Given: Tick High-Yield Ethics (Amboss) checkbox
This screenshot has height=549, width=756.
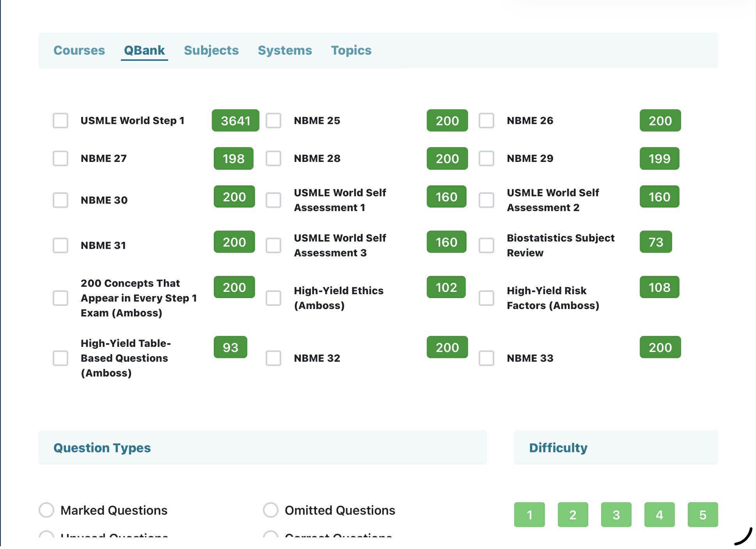Looking at the screenshot, I should [273, 298].
